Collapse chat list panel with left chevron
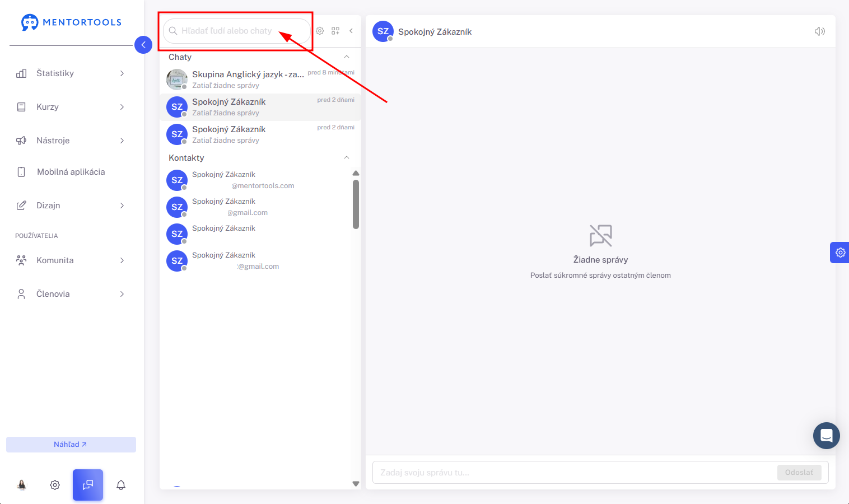Screen dimensions: 849x504 [351, 31]
